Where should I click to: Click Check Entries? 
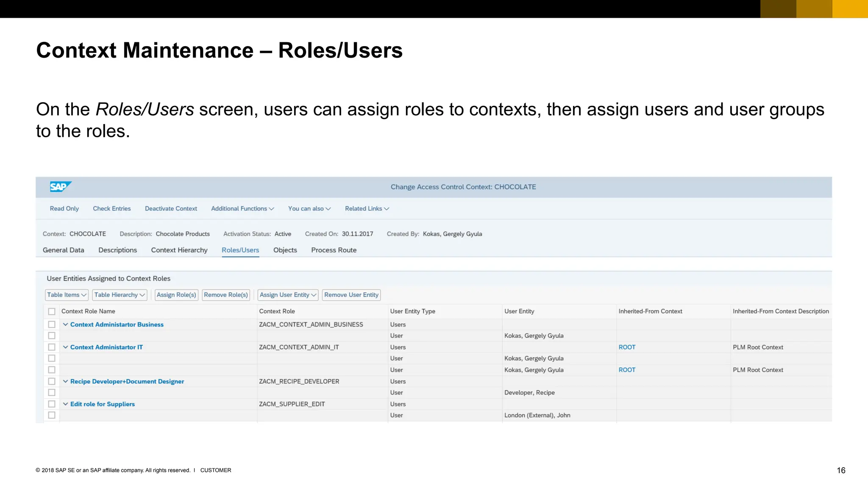pos(112,208)
